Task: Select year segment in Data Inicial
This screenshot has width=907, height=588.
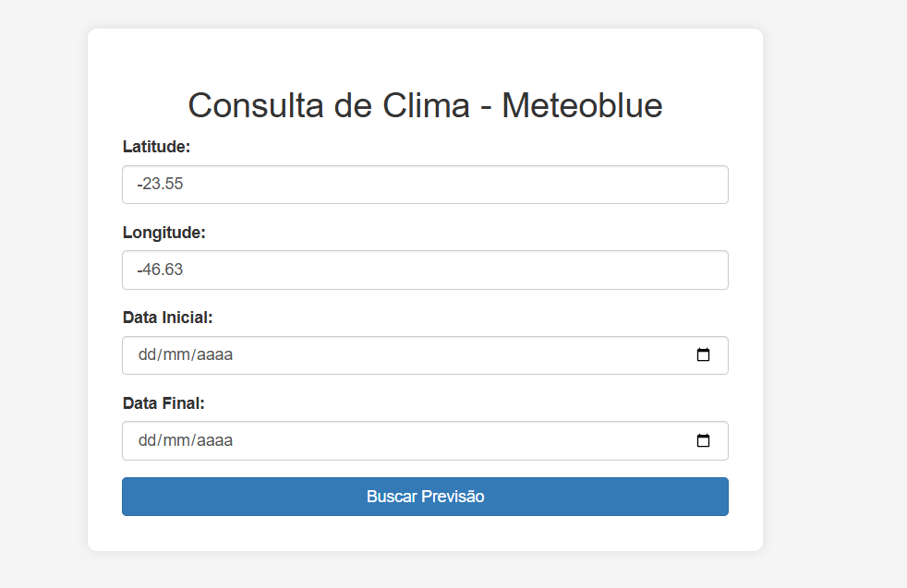Action: point(214,354)
